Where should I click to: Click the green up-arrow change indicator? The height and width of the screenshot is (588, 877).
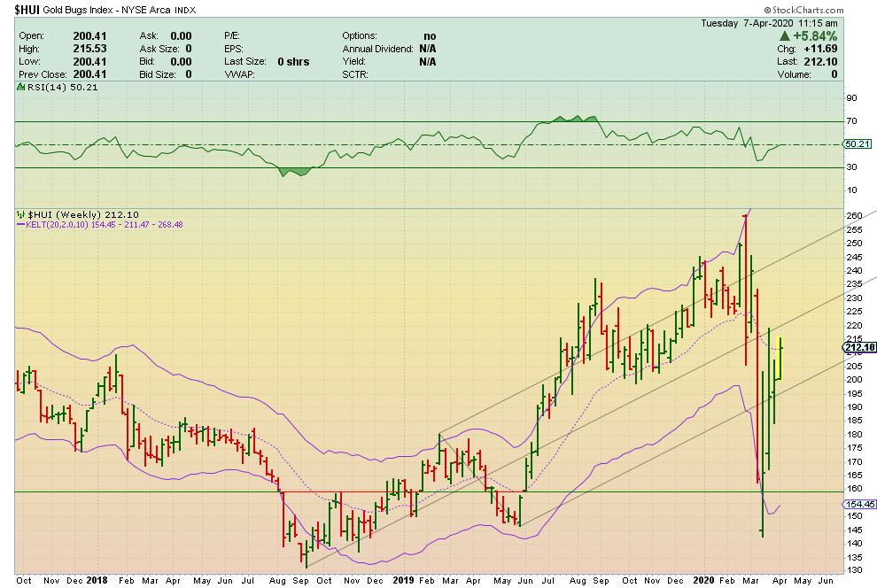point(785,35)
